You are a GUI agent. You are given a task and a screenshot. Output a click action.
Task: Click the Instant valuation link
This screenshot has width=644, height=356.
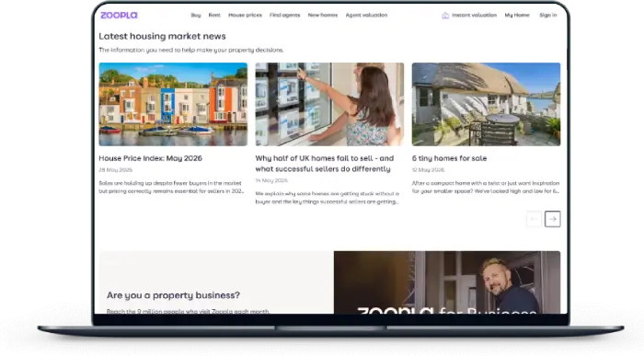(x=474, y=16)
